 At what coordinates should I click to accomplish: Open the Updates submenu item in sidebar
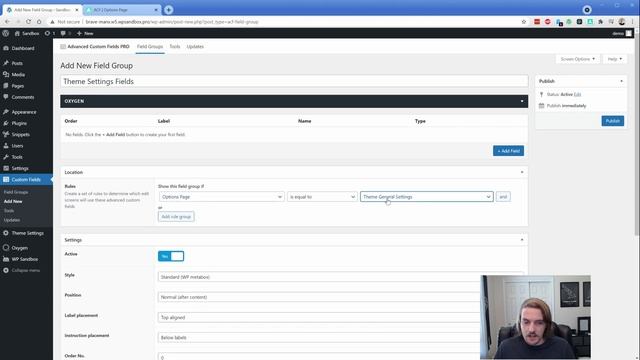(x=12, y=220)
